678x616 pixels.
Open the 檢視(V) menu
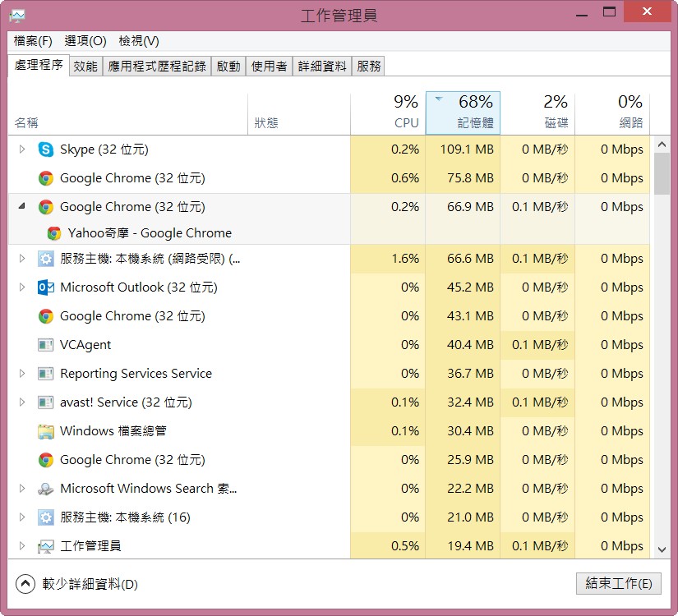[139, 41]
